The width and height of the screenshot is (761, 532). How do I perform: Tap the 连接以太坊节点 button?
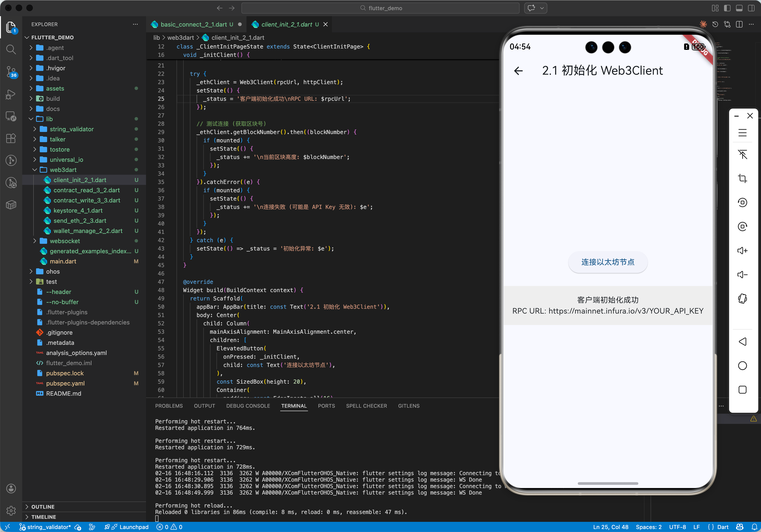(608, 262)
